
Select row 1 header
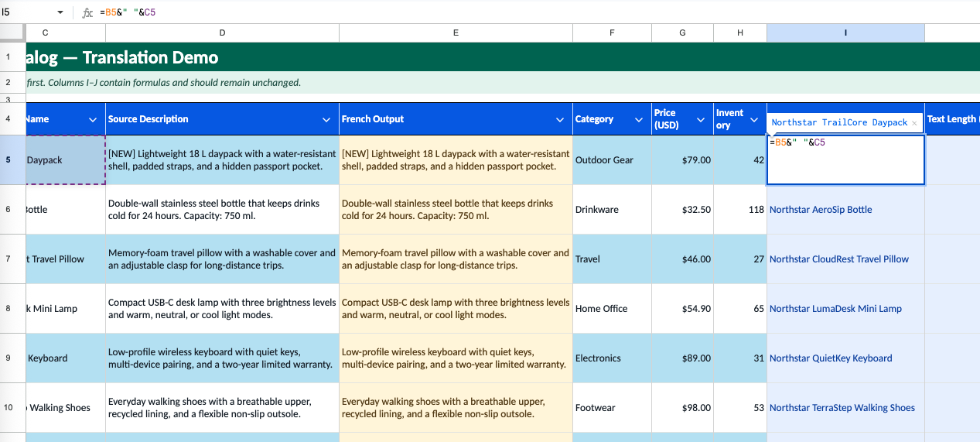coord(12,57)
